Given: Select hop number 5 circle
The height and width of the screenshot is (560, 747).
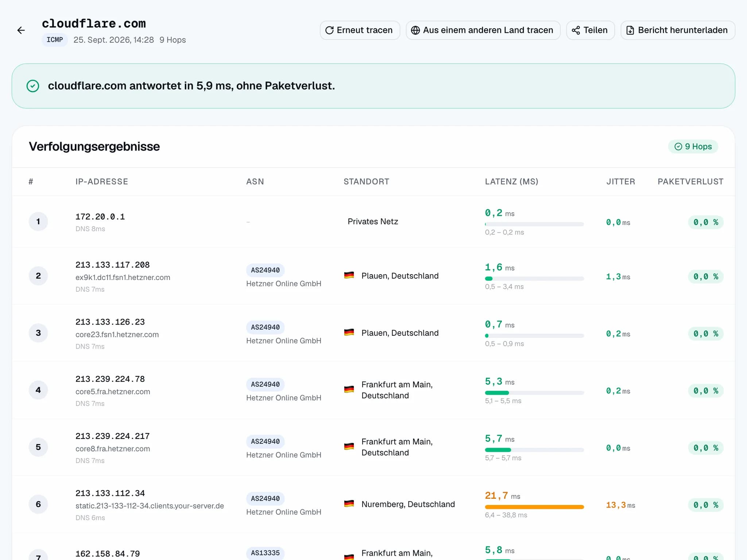Looking at the screenshot, I should (x=38, y=447).
